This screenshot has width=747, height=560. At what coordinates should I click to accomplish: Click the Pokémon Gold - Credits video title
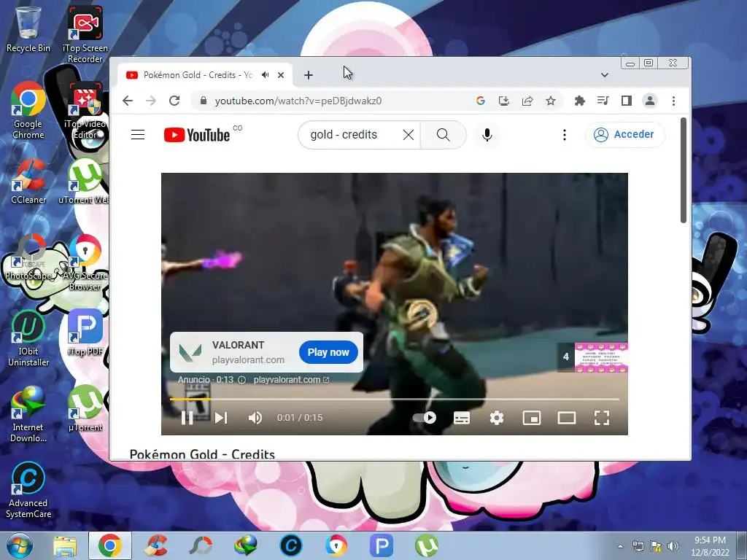(x=202, y=454)
